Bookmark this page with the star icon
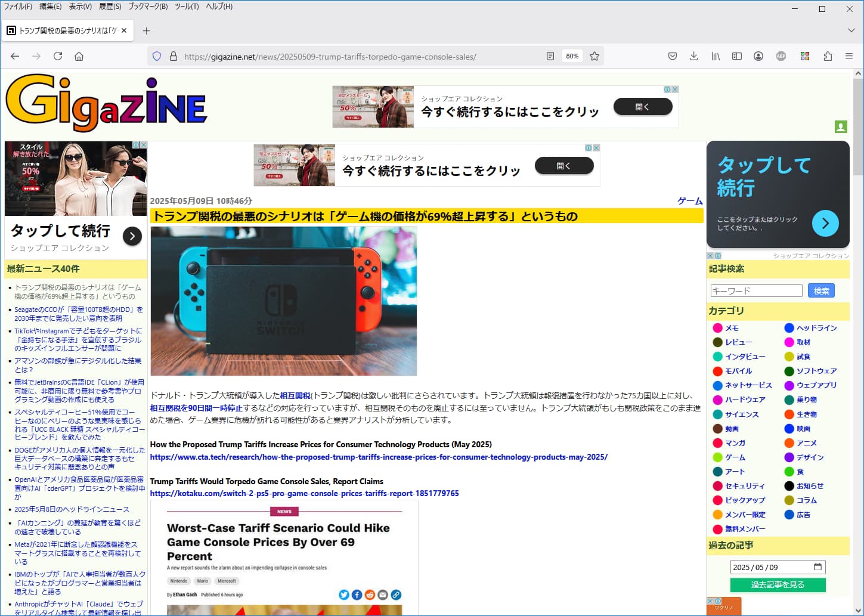Image resolution: width=864 pixels, height=616 pixels. 594,56
